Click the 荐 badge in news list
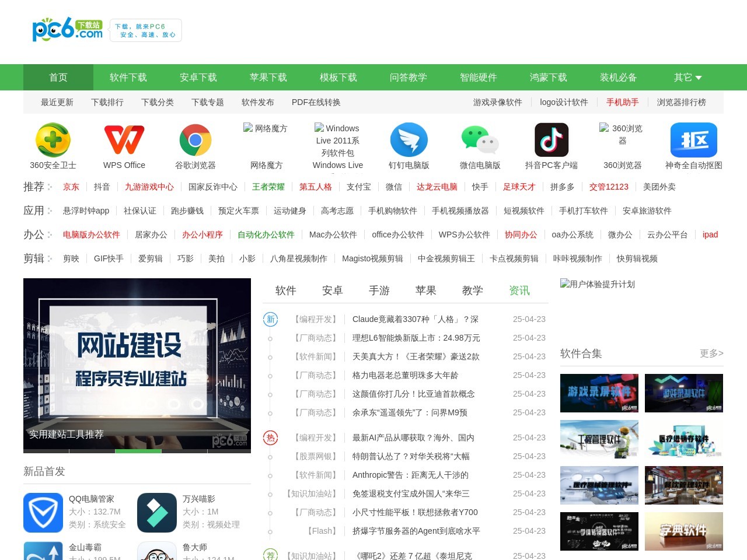This screenshot has width=747, height=560. click(x=271, y=555)
